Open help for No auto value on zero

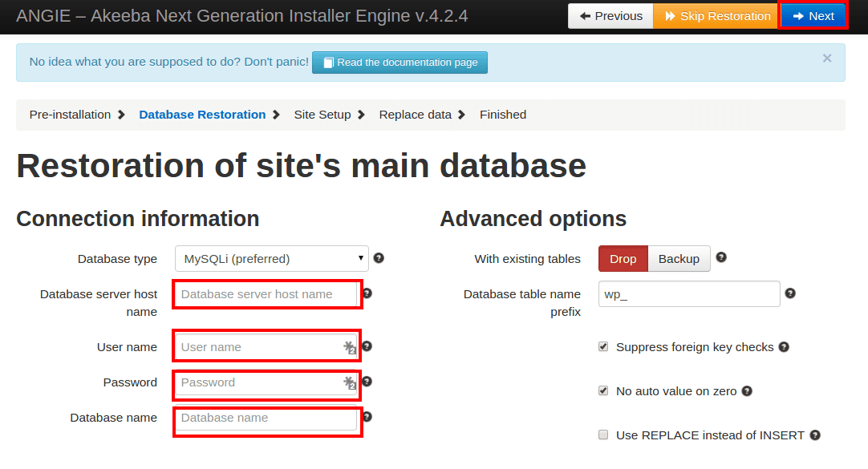[747, 390]
